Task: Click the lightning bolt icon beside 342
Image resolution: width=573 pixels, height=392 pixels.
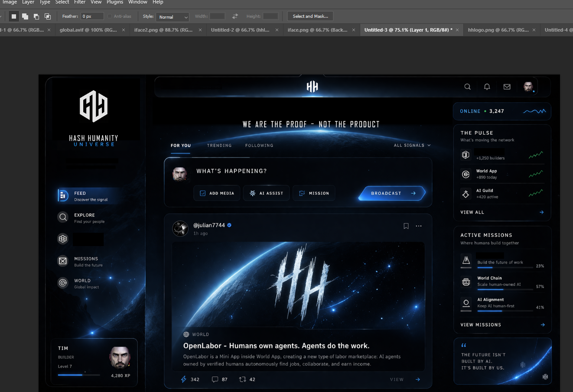Action: point(183,379)
